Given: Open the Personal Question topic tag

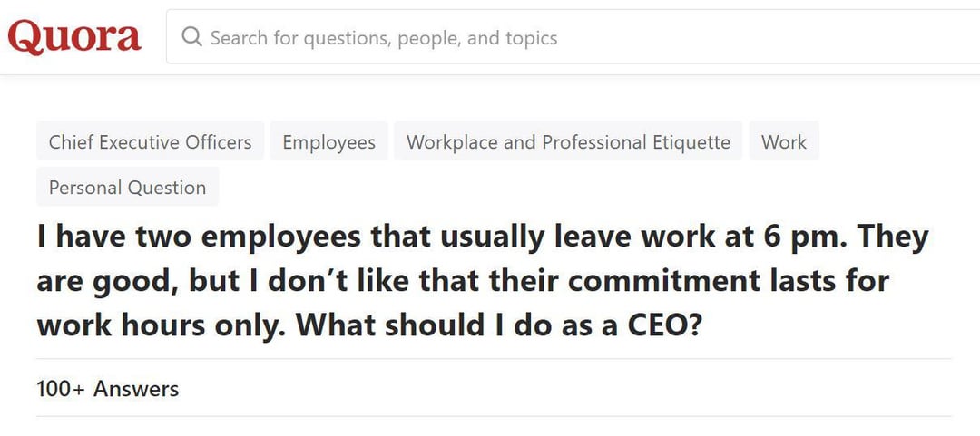Looking at the screenshot, I should pyautogui.click(x=127, y=188).
